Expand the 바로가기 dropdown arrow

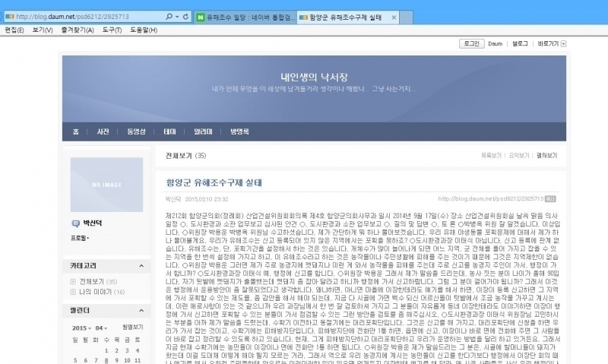point(564,44)
